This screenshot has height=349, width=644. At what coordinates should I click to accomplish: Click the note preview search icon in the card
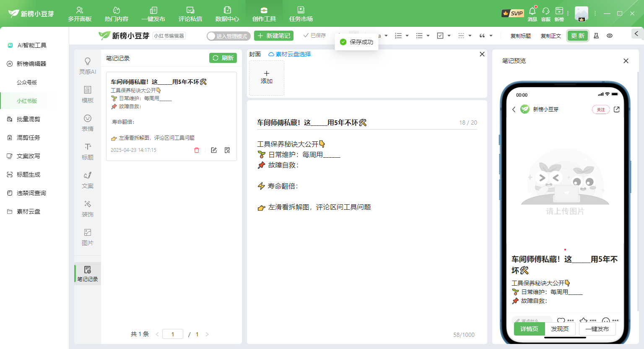227,150
